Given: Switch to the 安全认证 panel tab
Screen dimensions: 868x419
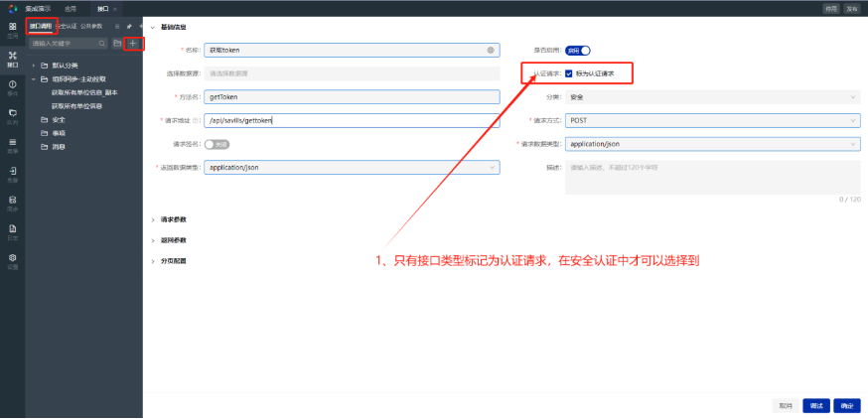Looking at the screenshot, I should [x=66, y=26].
